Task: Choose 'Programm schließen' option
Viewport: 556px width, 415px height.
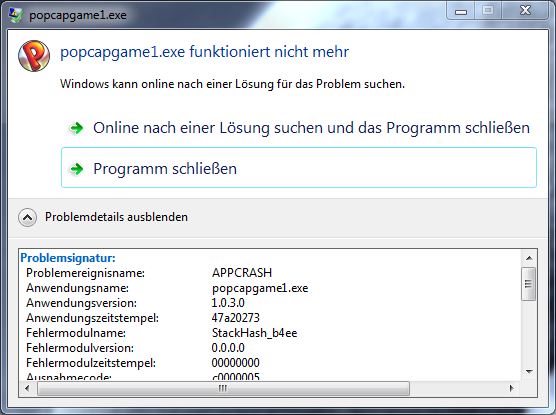Action: (x=299, y=167)
